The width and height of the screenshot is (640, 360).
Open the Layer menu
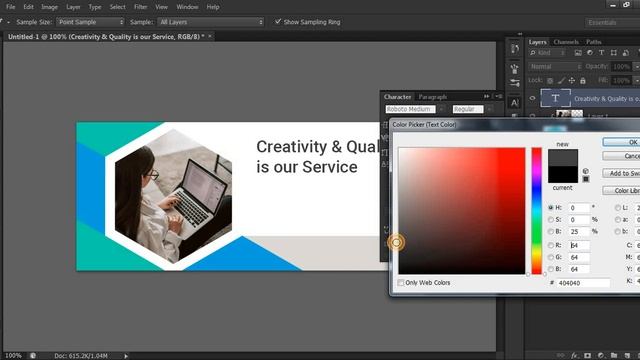point(73,7)
